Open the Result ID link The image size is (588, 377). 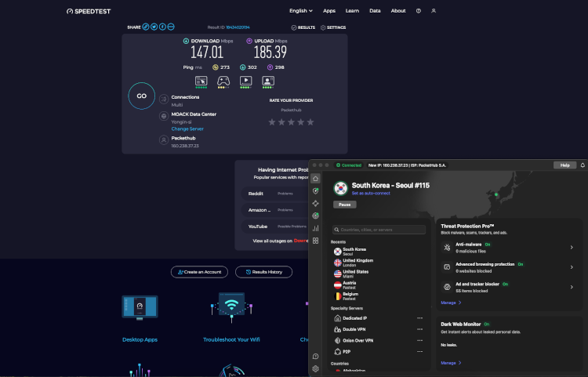tap(238, 27)
